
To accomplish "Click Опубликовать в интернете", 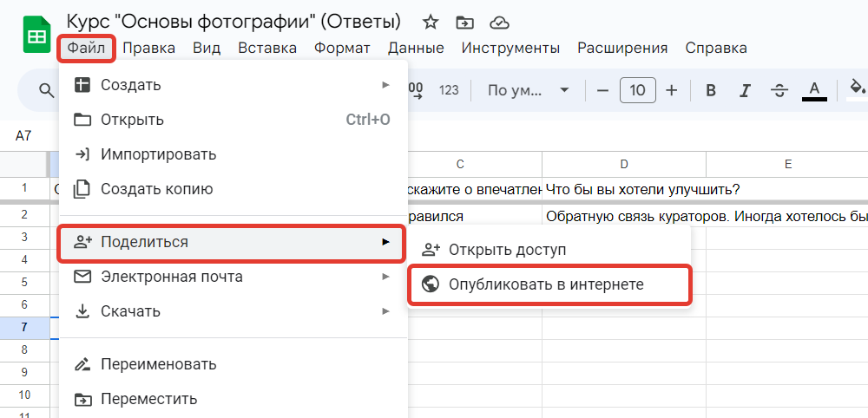I will pyautogui.click(x=549, y=284).
